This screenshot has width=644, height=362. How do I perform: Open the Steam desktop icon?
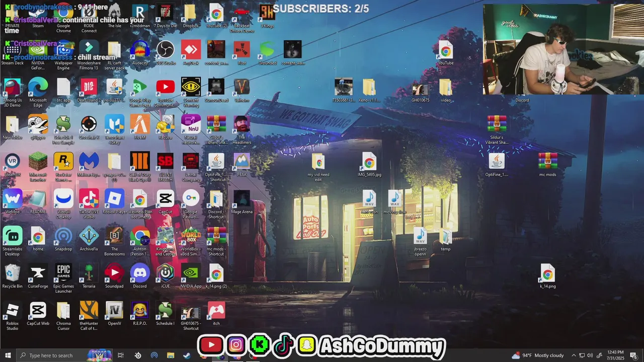38,17
